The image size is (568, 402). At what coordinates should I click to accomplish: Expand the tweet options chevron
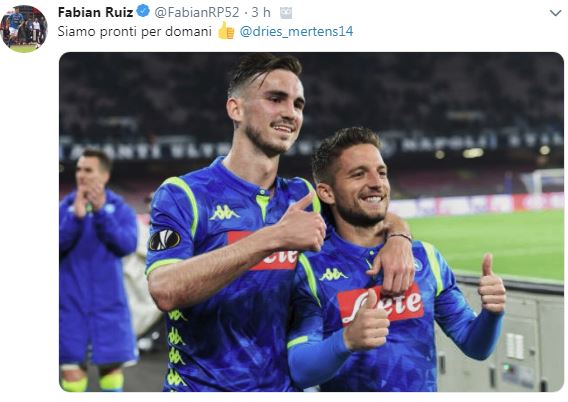(x=555, y=13)
